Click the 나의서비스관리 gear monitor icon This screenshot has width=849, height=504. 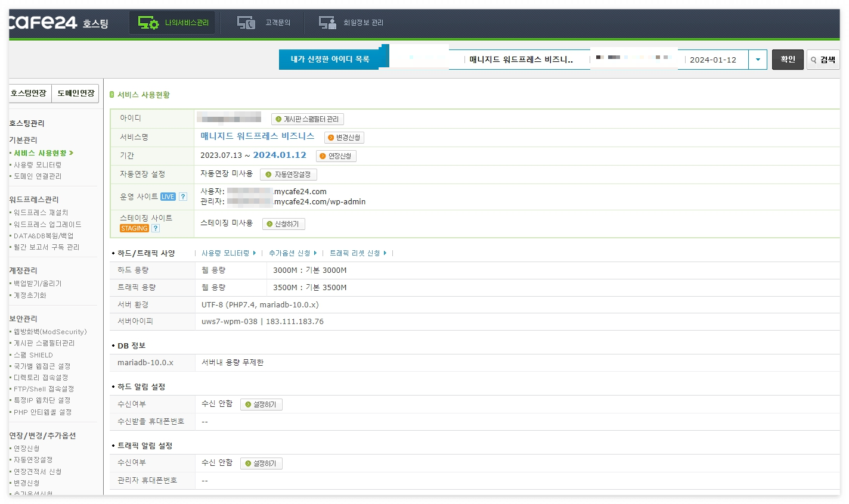(148, 23)
